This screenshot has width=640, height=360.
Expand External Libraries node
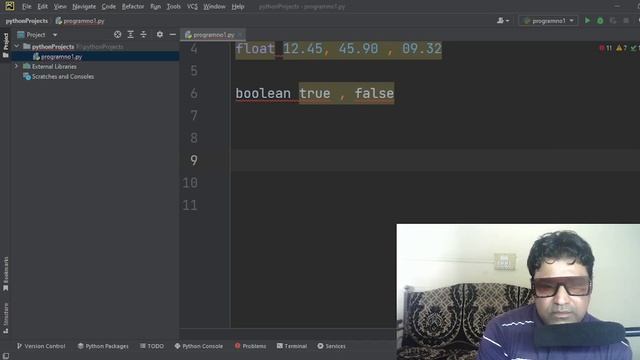(17, 66)
